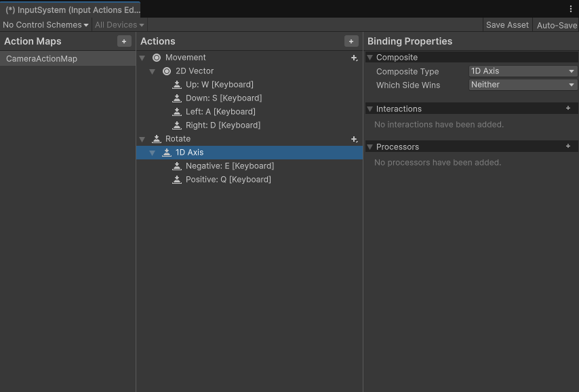Add a new processor with plus icon

pos(568,146)
